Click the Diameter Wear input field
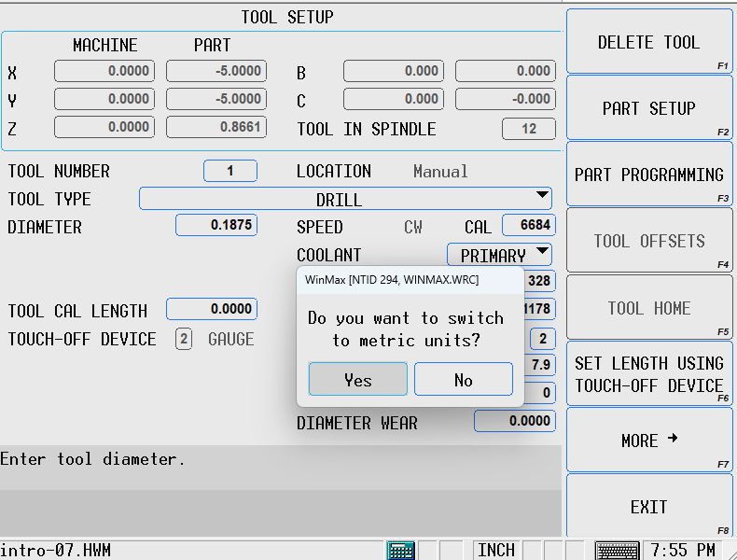737x560 pixels. click(x=514, y=421)
